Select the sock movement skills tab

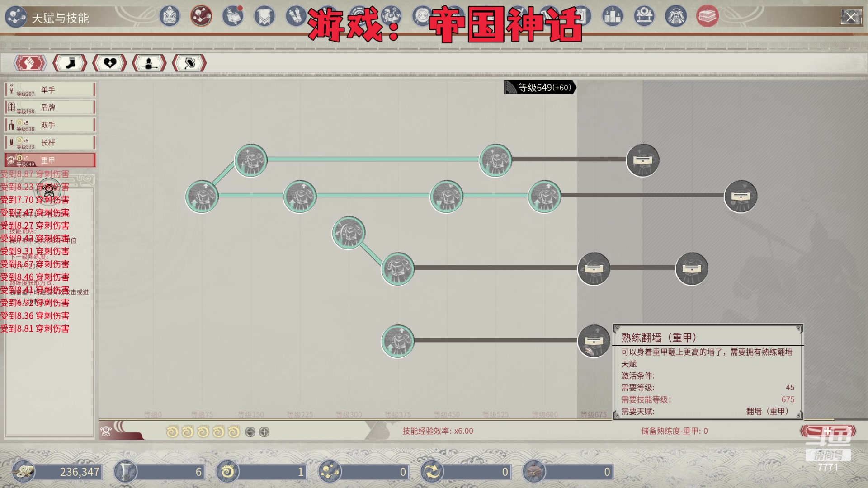click(x=70, y=63)
